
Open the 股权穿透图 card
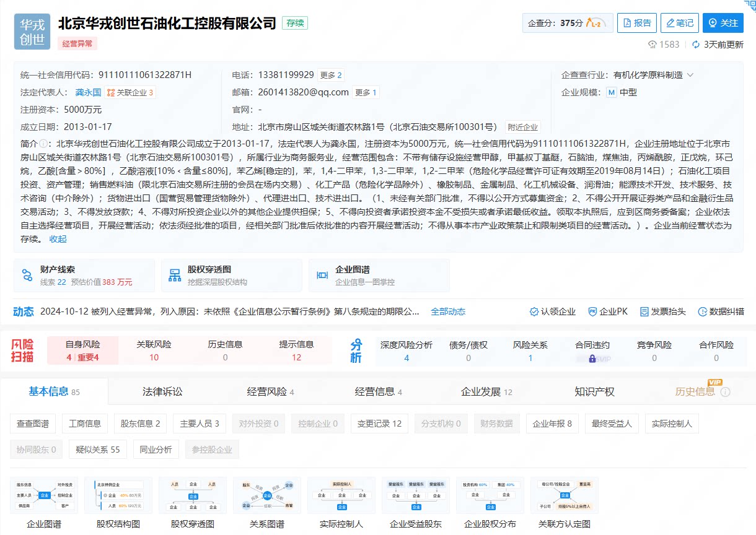pyautogui.click(x=232, y=276)
